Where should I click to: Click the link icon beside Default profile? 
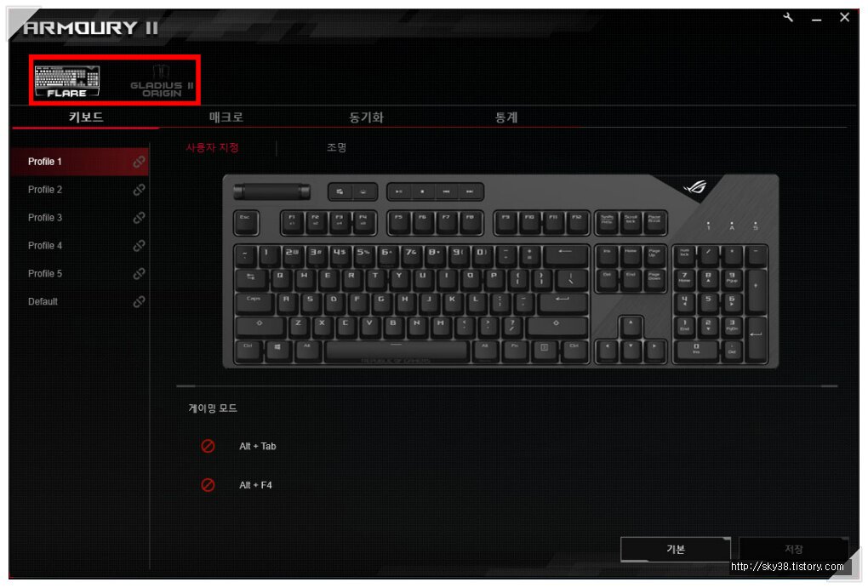pos(139,302)
